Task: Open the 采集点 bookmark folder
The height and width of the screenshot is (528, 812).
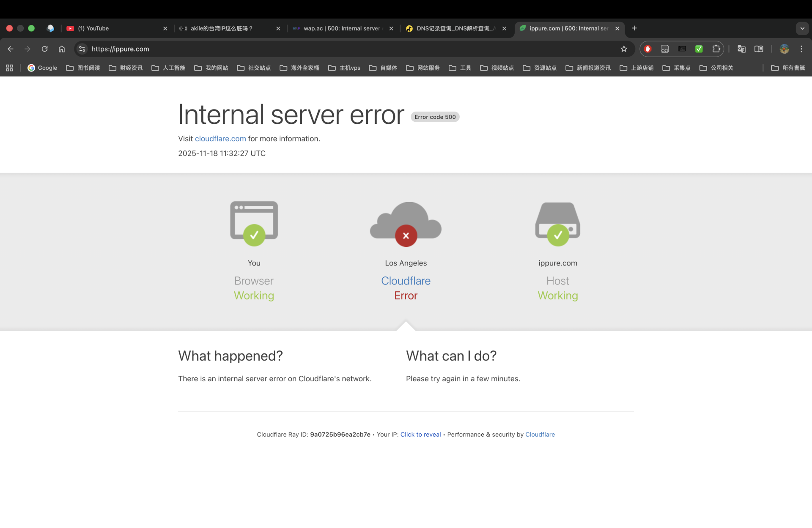Action: click(x=676, y=68)
